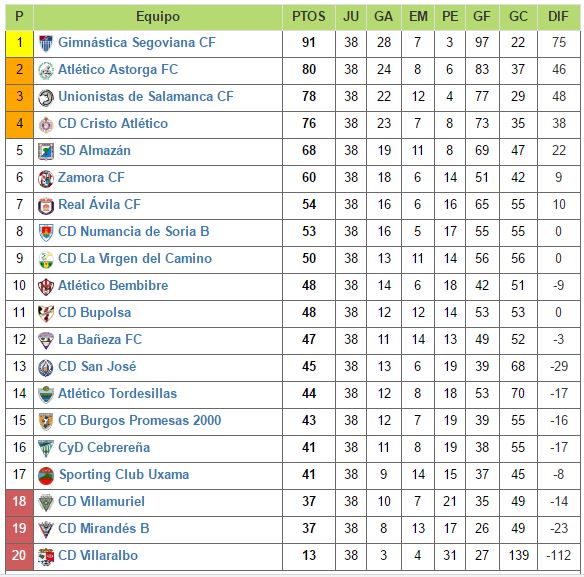The image size is (584, 577).
Task: Click the Atlético Astorga FC crest icon
Action: pyautogui.click(x=46, y=71)
